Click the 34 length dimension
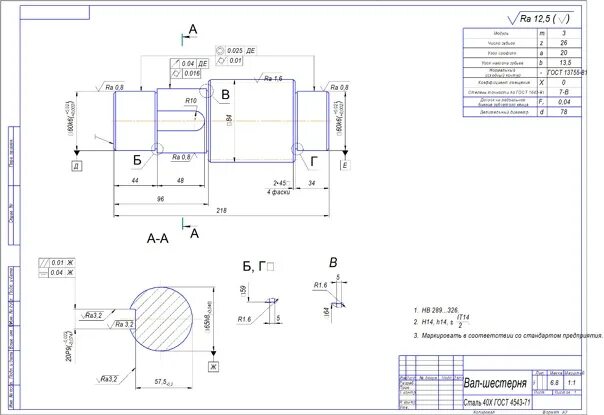 (312, 183)
